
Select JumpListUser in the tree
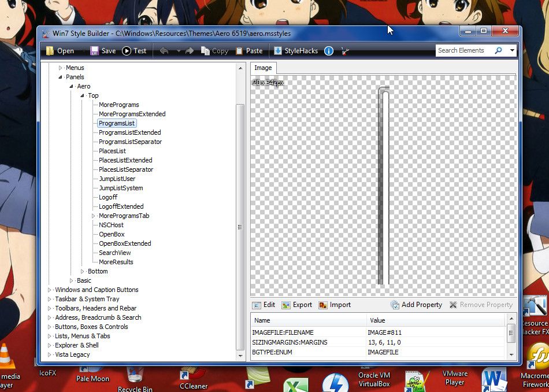coord(117,179)
